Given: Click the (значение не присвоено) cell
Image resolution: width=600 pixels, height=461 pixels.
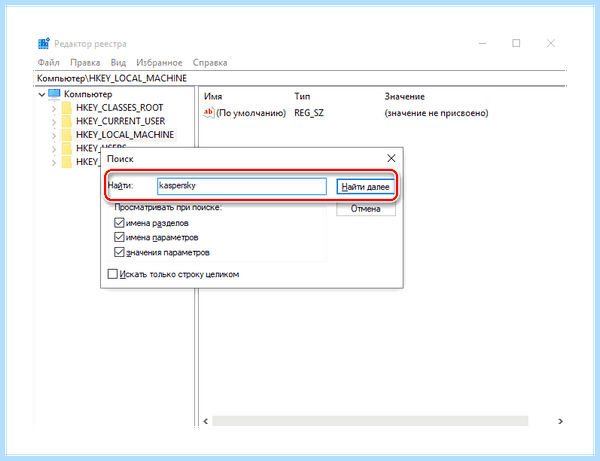Looking at the screenshot, I should [x=436, y=113].
